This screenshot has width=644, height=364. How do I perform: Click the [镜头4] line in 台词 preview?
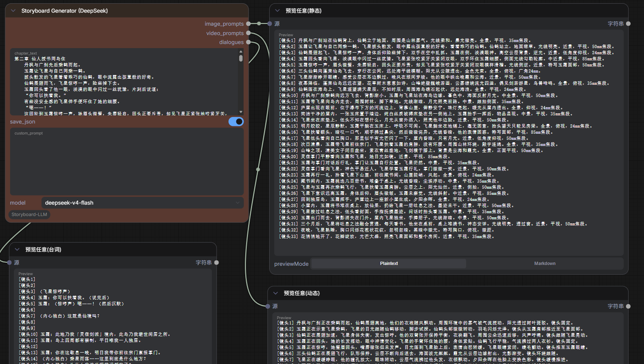[x=64, y=298]
